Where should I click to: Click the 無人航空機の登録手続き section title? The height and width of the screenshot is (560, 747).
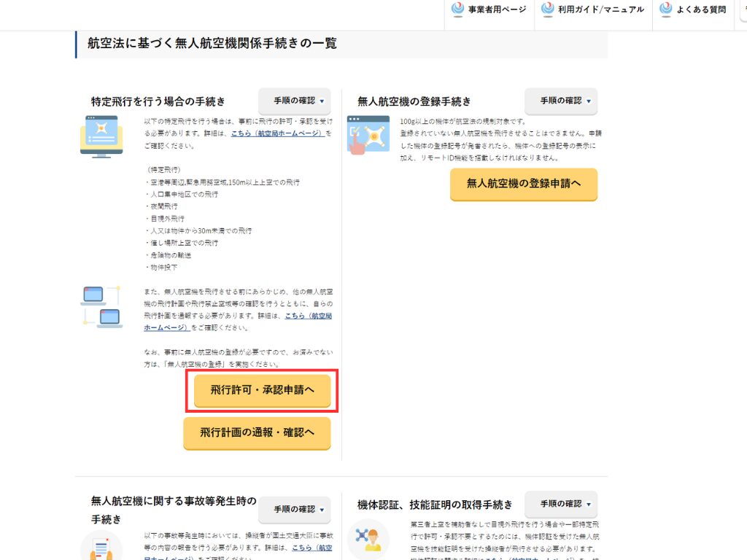pyautogui.click(x=414, y=101)
